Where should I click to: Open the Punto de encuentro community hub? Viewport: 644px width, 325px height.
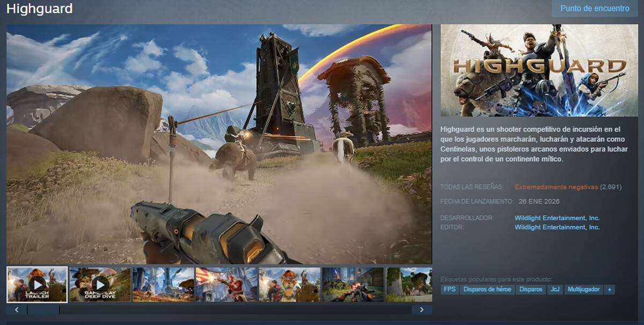pos(595,9)
